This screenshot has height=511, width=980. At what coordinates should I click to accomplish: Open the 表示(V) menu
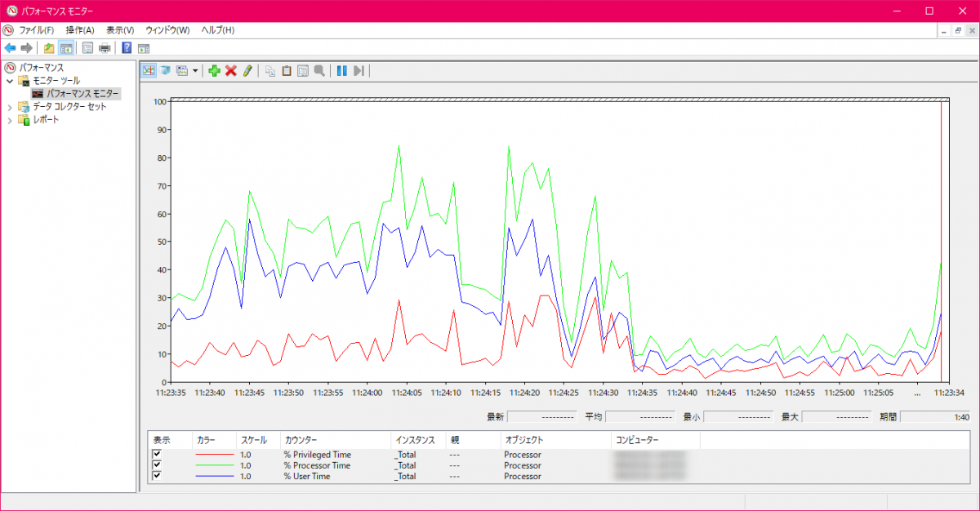point(120,30)
